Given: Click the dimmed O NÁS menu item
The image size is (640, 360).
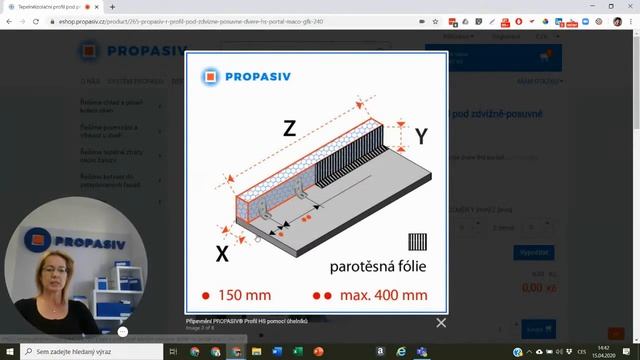Looking at the screenshot, I should (90, 82).
